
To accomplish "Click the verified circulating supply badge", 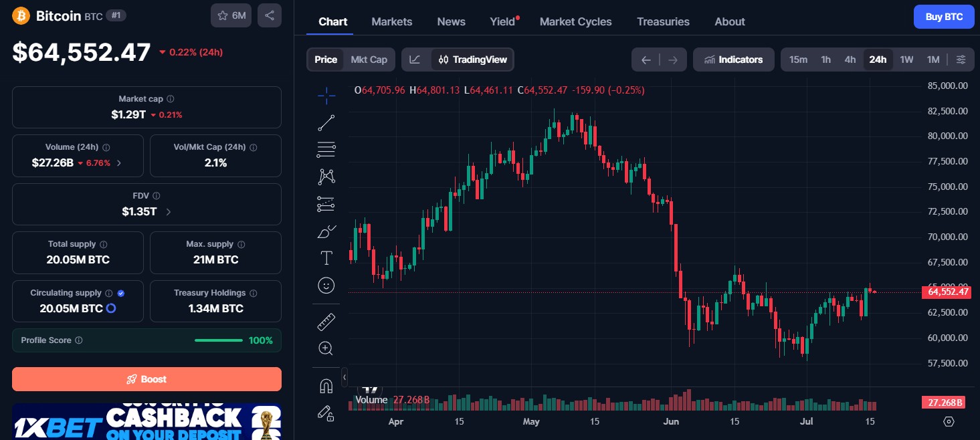I will click(x=121, y=294).
